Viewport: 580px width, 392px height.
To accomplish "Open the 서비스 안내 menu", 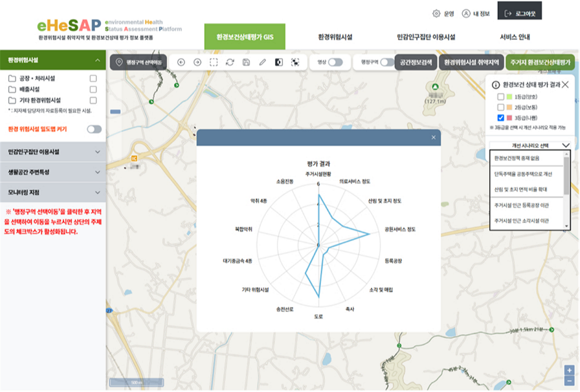I will (515, 37).
